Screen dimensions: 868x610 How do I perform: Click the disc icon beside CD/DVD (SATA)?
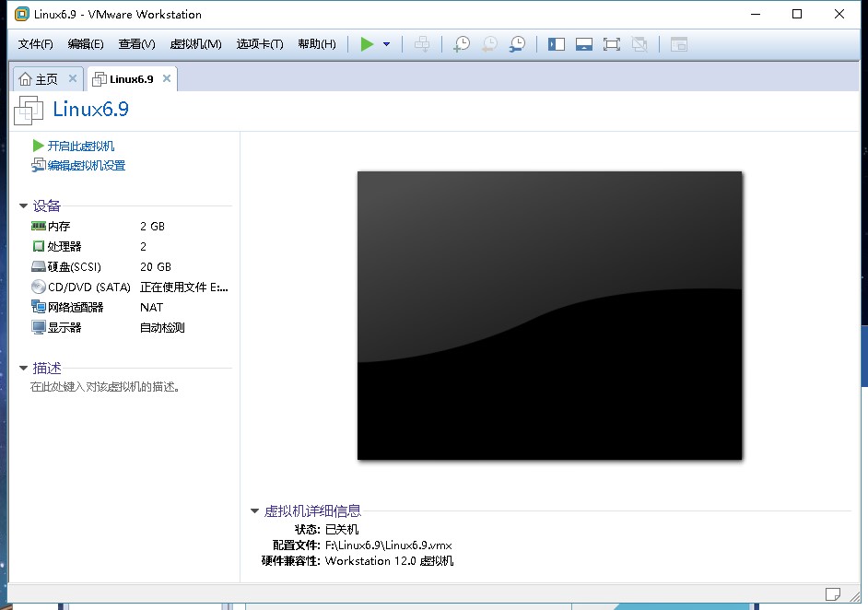point(38,287)
